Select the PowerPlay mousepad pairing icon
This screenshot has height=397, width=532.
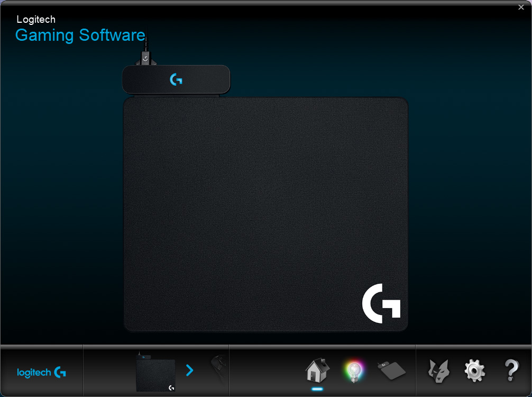[x=391, y=370]
